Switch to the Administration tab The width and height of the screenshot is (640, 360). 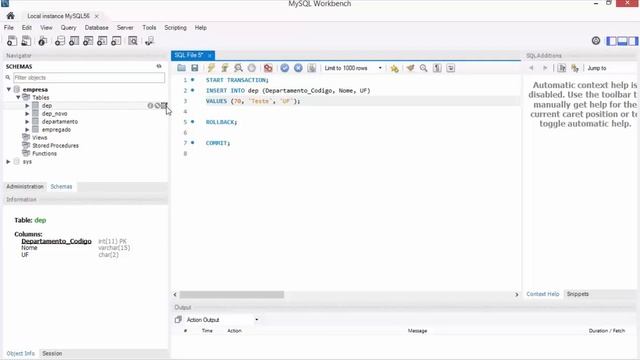pyautogui.click(x=25, y=187)
